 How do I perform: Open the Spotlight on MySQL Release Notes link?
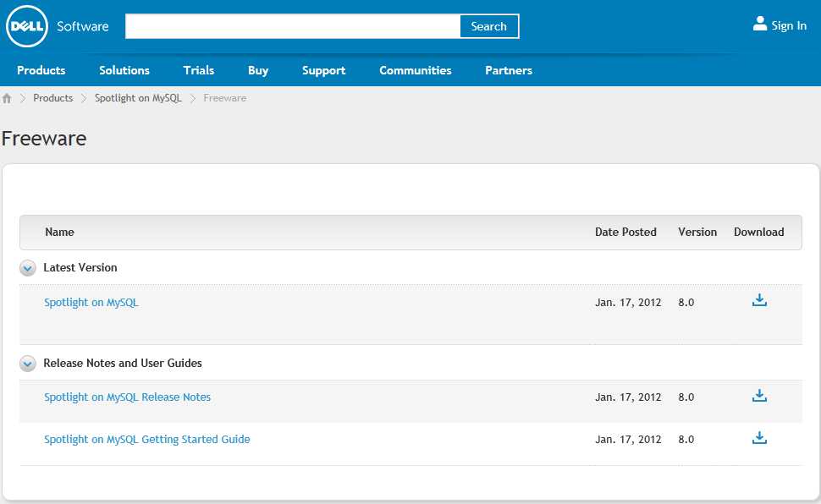click(127, 397)
